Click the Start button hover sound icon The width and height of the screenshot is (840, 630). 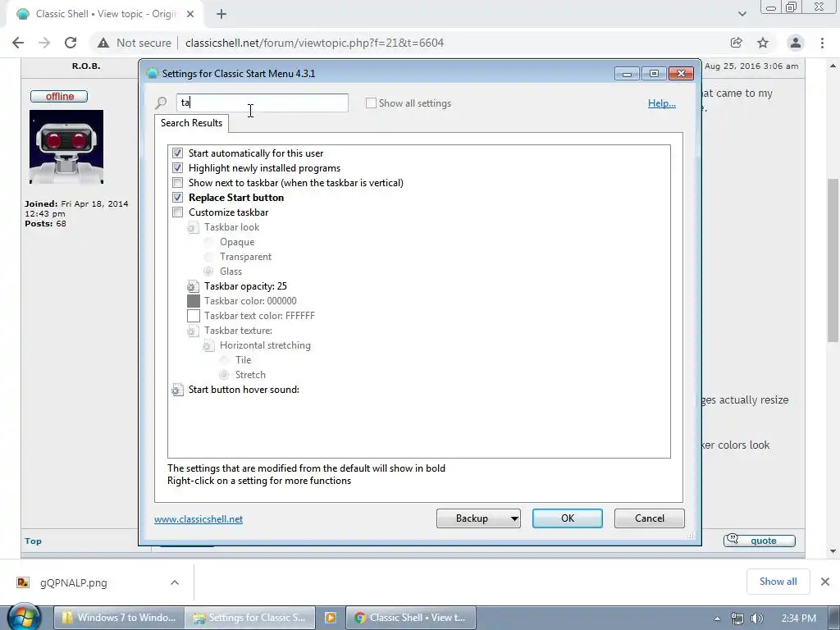(x=177, y=390)
